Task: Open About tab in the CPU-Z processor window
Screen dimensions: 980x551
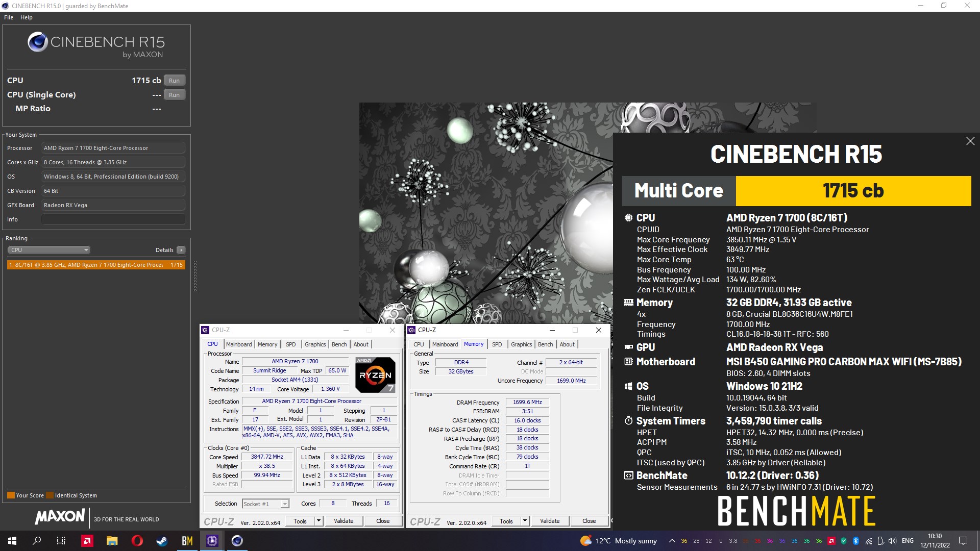Action: [x=361, y=344]
